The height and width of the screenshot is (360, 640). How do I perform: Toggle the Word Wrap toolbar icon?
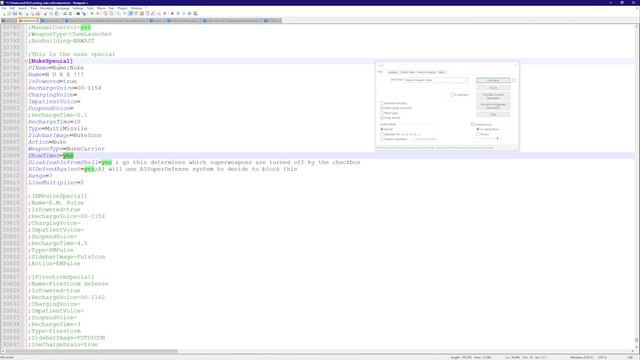click(x=118, y=13)
